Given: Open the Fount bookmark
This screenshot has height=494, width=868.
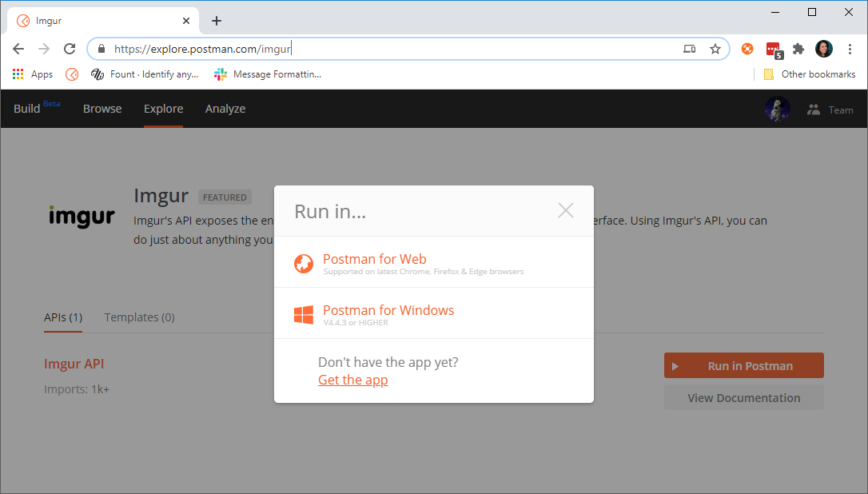Looking at the screenshot, I should click(x=145, y=74).
